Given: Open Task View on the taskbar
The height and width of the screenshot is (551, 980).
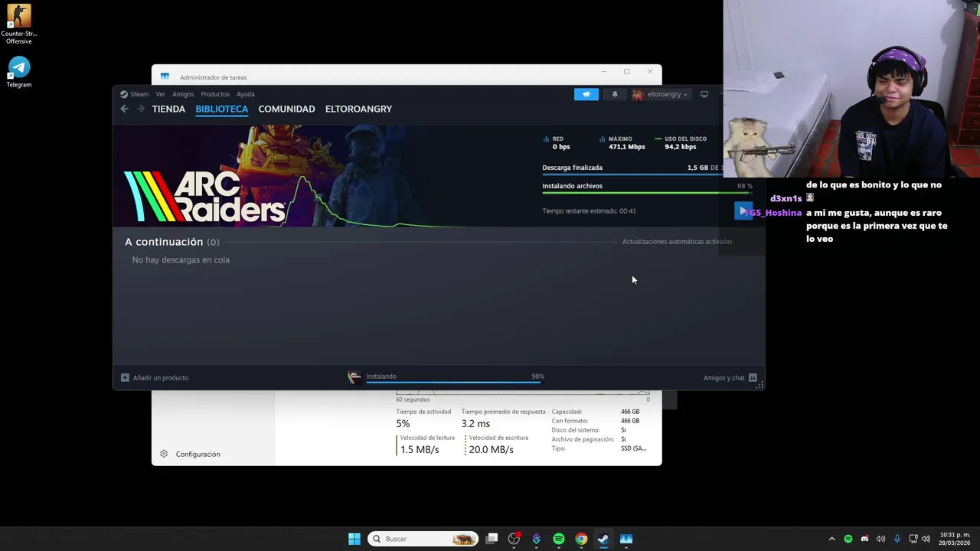Looking at the screenshot, I should [492, 539].
